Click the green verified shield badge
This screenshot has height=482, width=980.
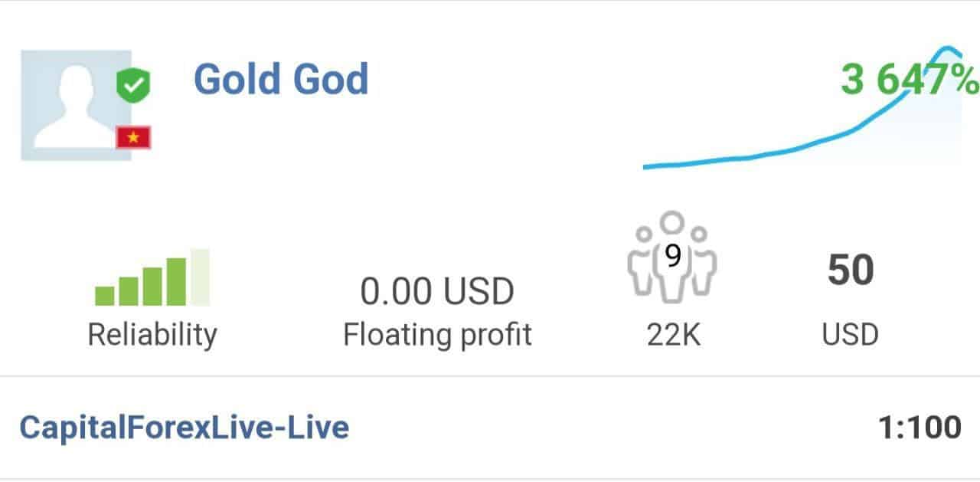pos(133,85)
